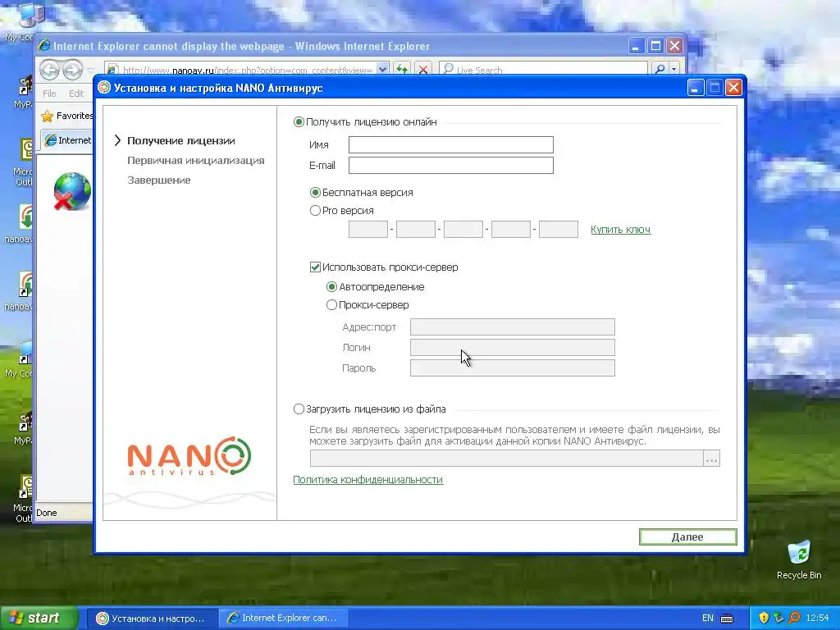The image size is (840, 630).
Task: Click the 'Далее' button
Action: (x=688, y=536)
